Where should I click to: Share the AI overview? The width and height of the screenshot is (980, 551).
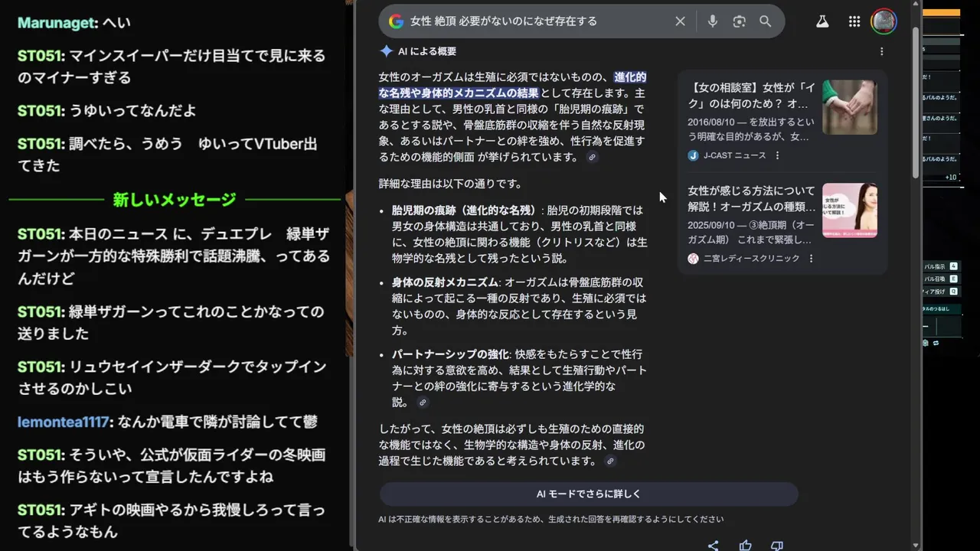click(x=713, y=546)
